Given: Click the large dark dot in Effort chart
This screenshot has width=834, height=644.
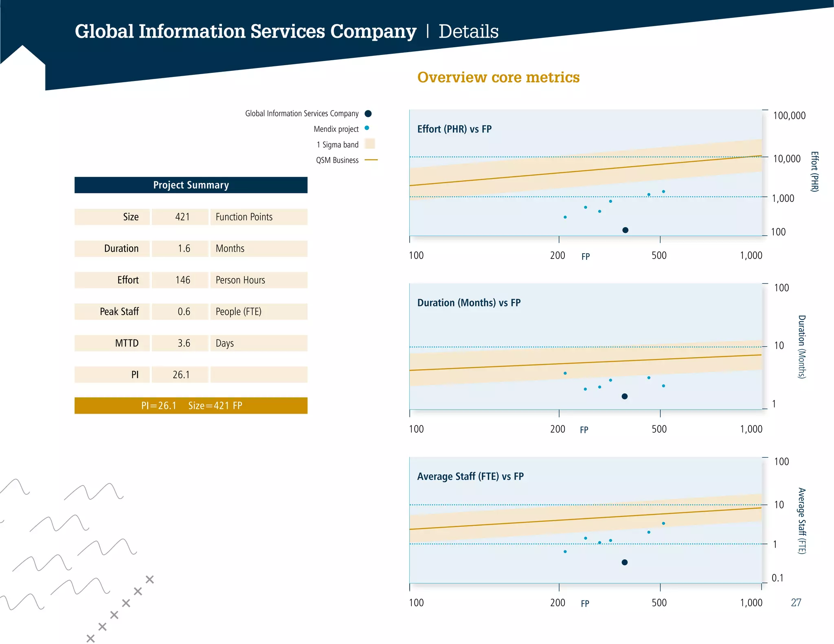Looking at the screenshot, I should tap(625, 230).
